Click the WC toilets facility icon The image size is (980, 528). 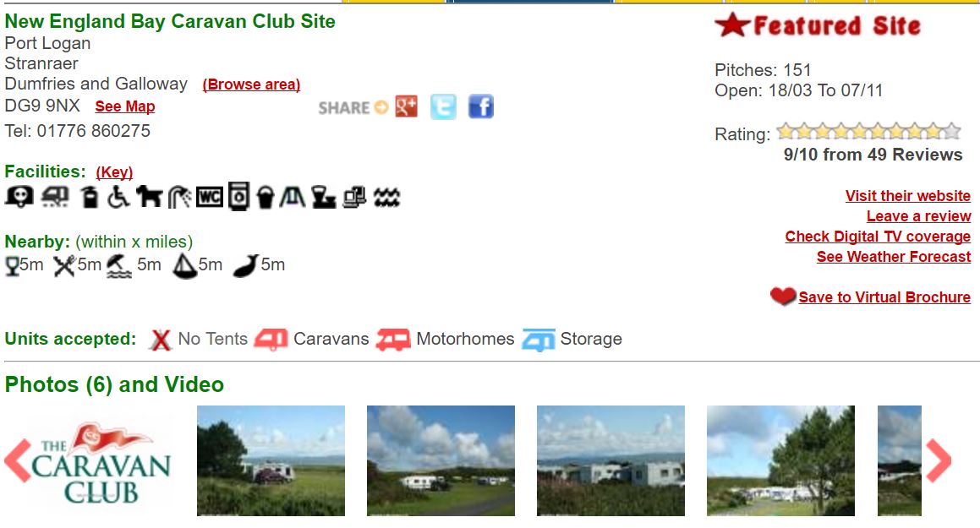pyautogui.click(x=210, y=197)
